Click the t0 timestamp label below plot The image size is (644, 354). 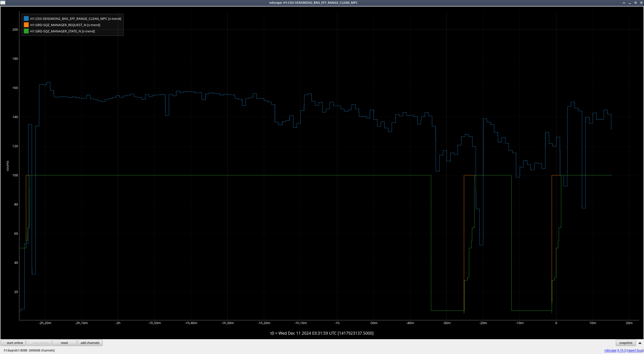[x=322, y=333]
